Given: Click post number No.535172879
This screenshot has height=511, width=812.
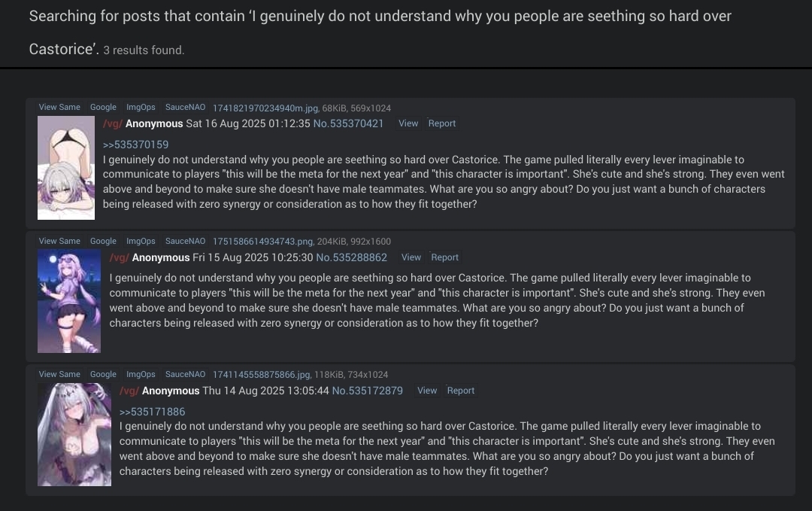Looking at the screenshot, I should [x=367, y=391].
